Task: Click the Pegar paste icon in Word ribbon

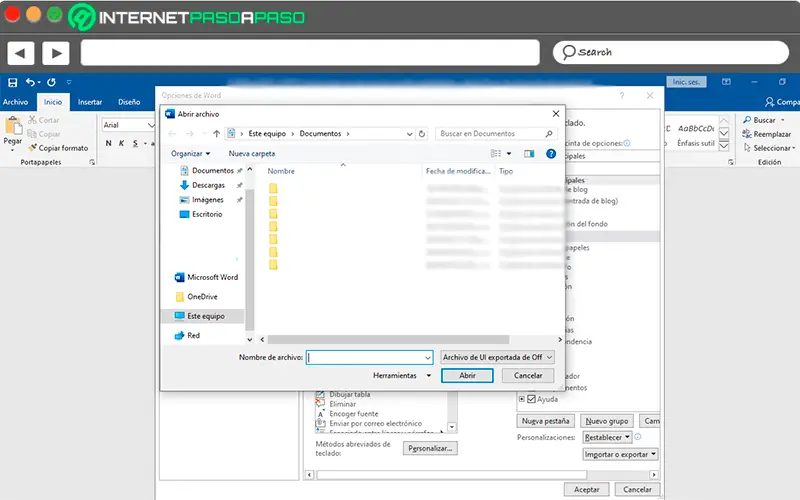Action: click(x=13, y=126)
